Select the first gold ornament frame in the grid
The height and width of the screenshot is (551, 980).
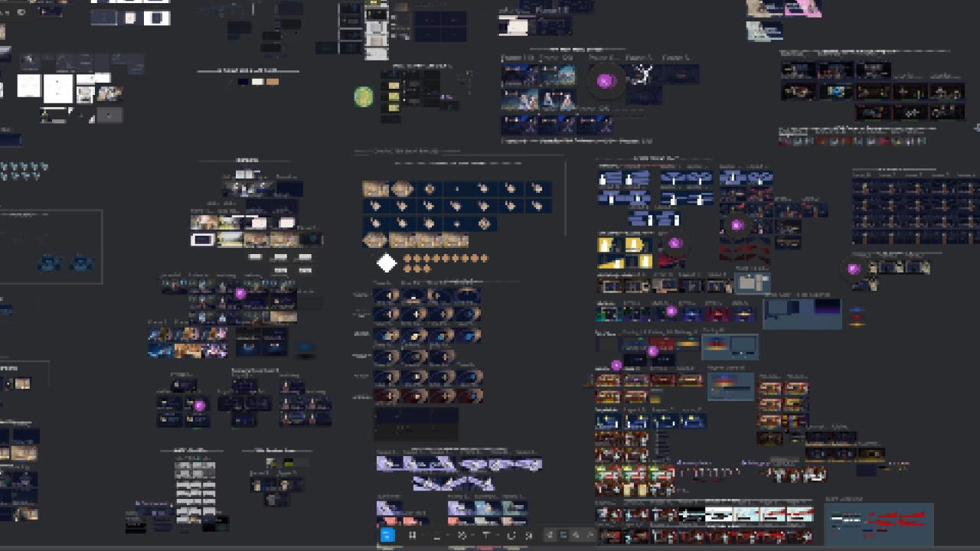tap(375, 188)
